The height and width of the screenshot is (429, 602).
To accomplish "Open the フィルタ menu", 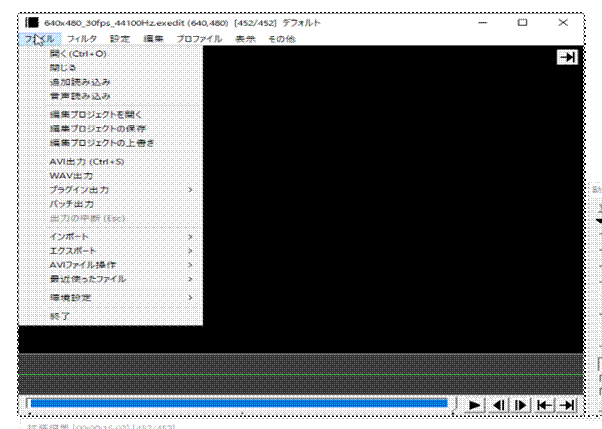I will point(82,38).
